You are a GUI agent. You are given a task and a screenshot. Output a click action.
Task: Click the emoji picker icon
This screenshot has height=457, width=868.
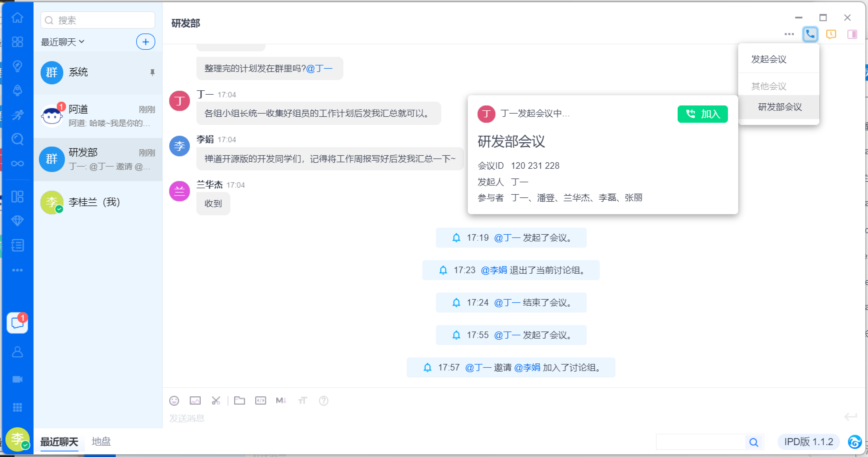(174, 400)
